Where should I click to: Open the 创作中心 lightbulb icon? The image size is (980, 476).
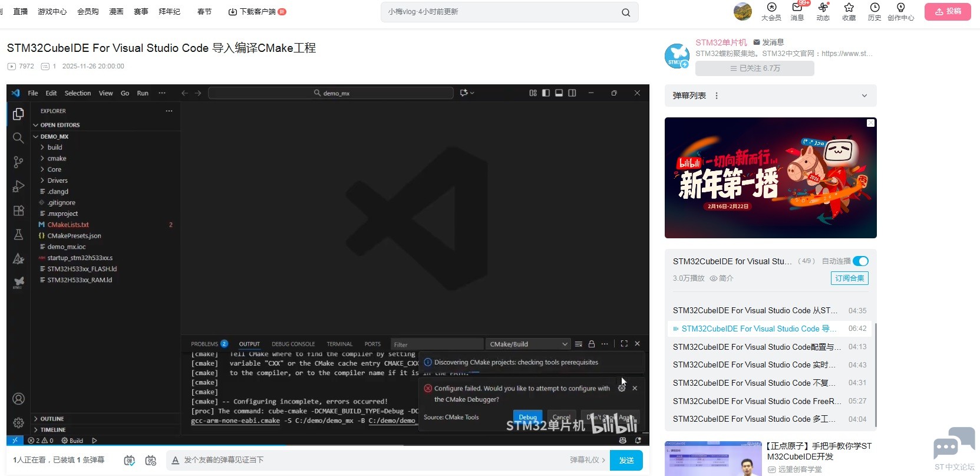900,11
